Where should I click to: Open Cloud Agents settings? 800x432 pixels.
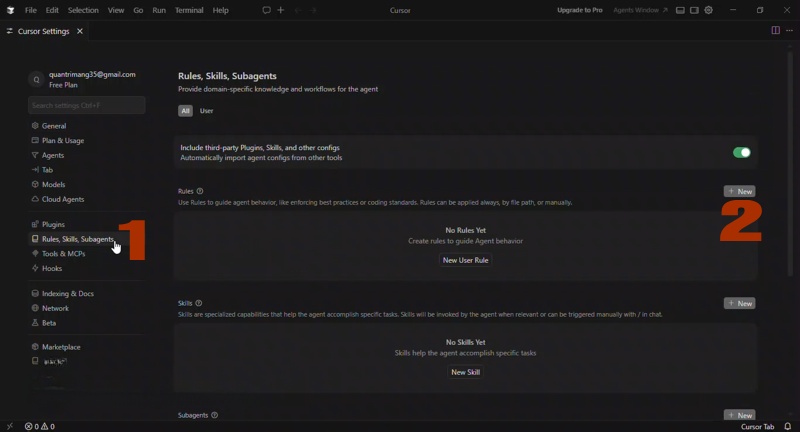pyautogui.click(x=63, y=199)
